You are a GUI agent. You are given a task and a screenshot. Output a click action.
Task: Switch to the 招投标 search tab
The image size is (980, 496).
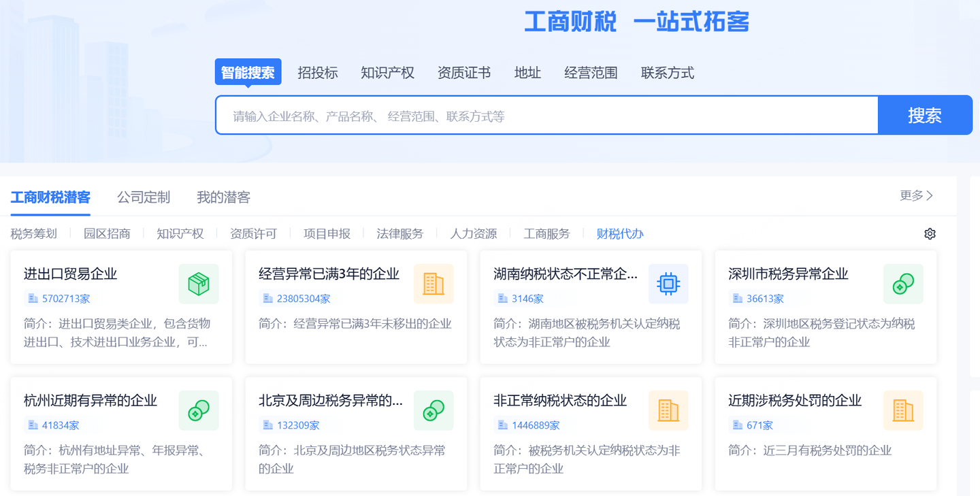[317, 73]
